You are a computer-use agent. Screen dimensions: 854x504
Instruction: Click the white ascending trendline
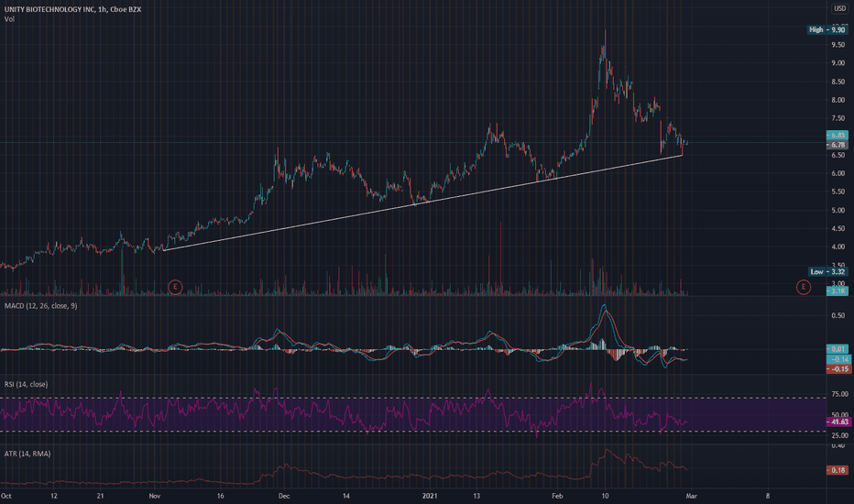point(422,203)
